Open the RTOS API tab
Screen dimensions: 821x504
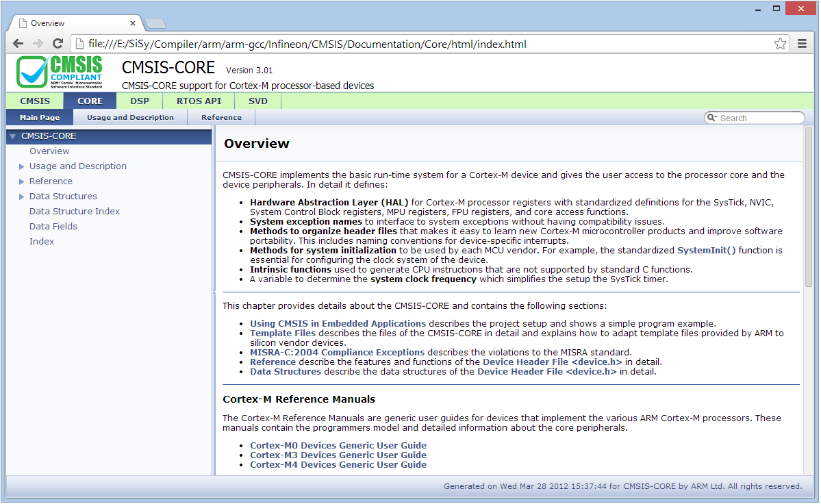[x=199, y=101]
